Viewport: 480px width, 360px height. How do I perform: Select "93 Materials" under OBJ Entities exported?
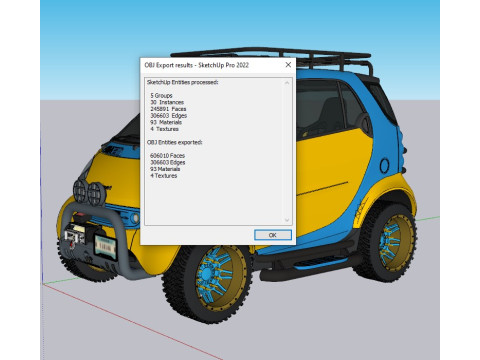(x=165, y=169)
